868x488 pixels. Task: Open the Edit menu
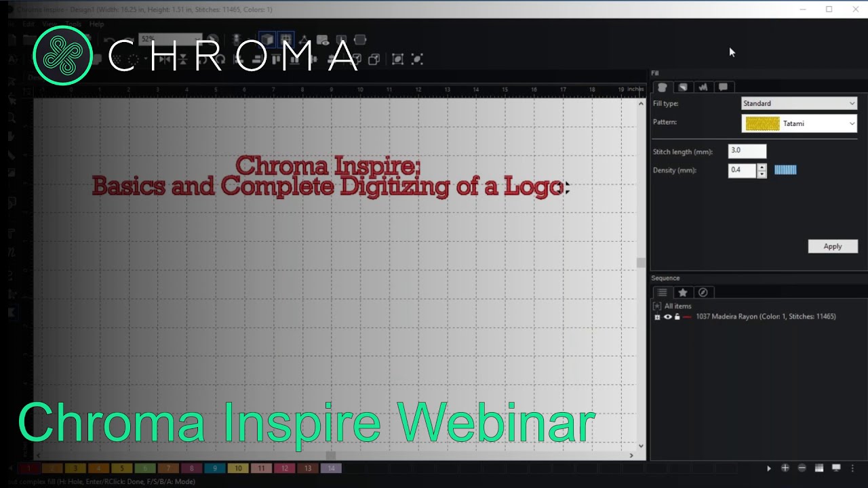tap(28, 24)
